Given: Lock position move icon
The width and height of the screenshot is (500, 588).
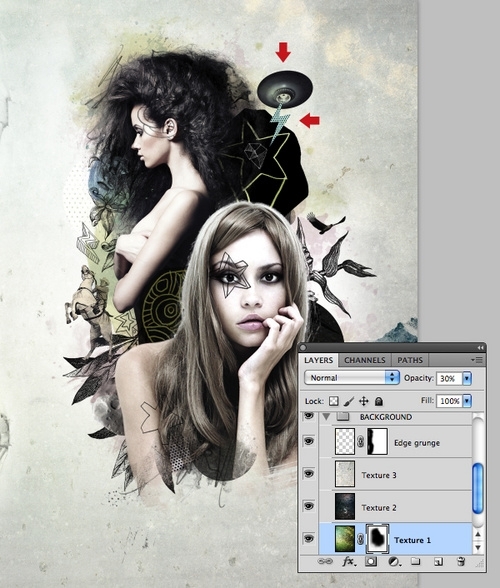Looking at the screenshot, I should pos(363,401).
